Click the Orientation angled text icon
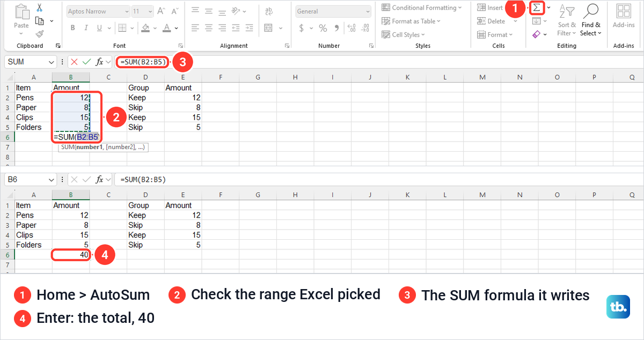 click(236, 11)
